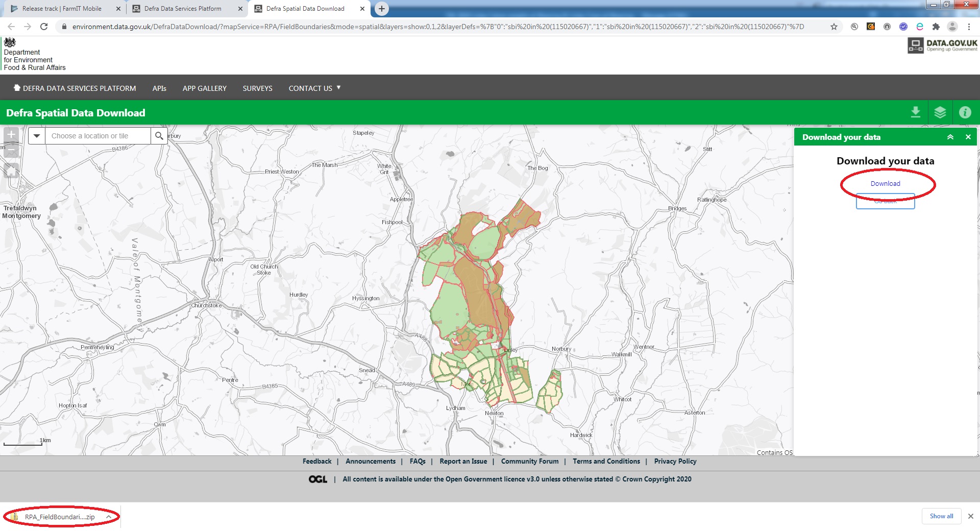Viewport: 980px width, 531px height.
Task: Open the APP GALLERY menu item
Action: point(205,88)
